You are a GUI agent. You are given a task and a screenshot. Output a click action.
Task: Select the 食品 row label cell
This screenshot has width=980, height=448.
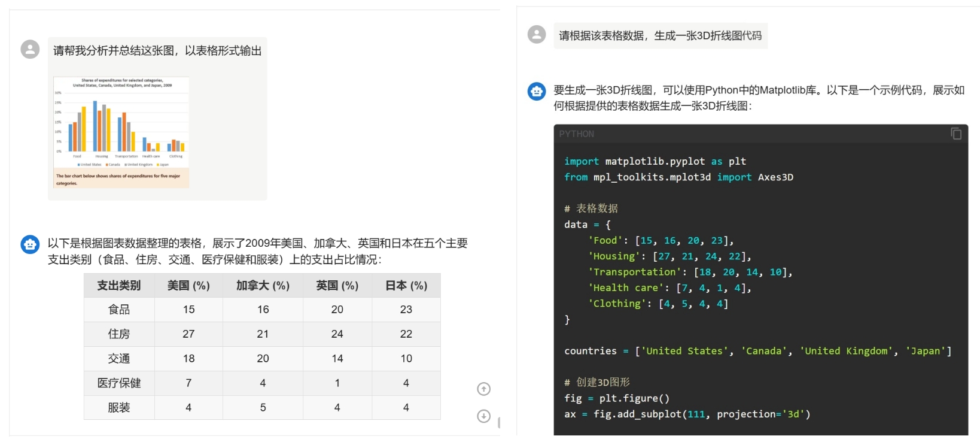click(119, 310)
